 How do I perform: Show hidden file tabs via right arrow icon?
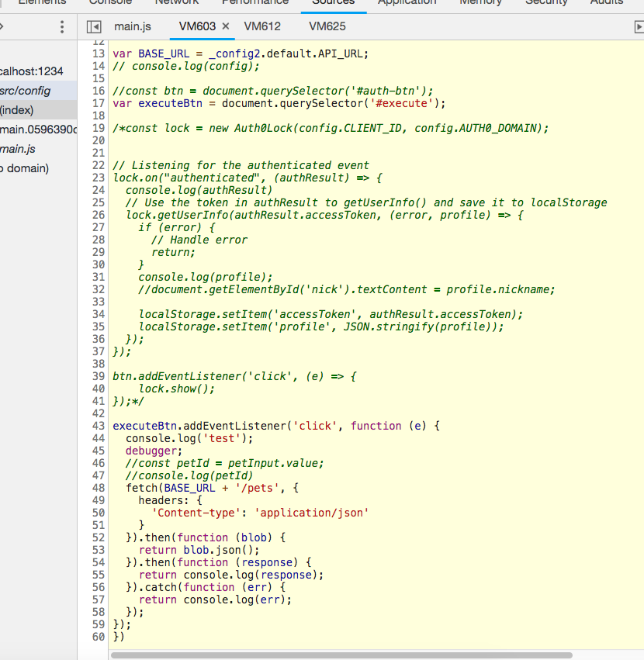pyautogui.click(x=637, y=26)
